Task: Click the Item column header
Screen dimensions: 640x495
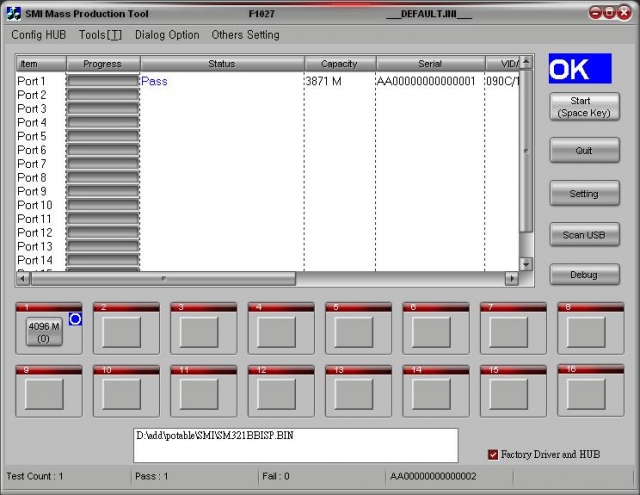Action: coord(41,64)
